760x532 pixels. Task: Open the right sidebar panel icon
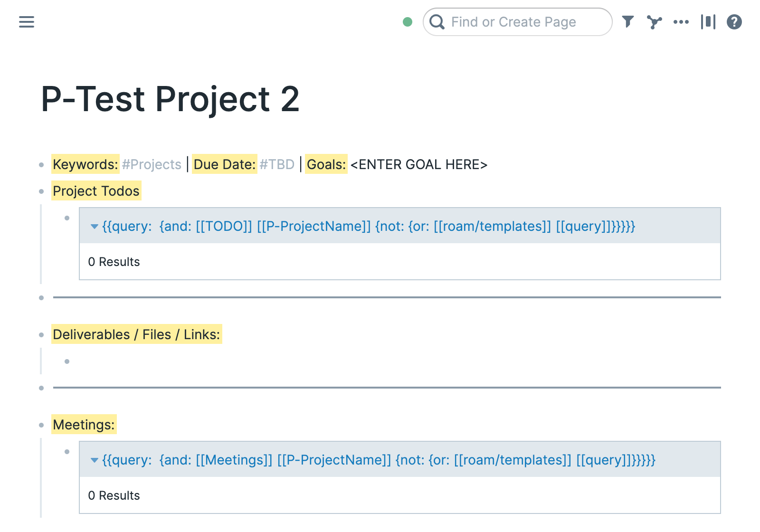click(x=708, y=22)
